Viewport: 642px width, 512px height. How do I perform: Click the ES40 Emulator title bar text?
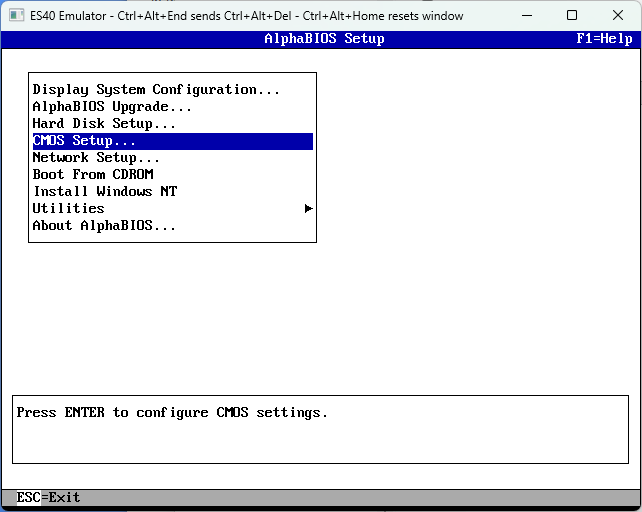[246, 16]
